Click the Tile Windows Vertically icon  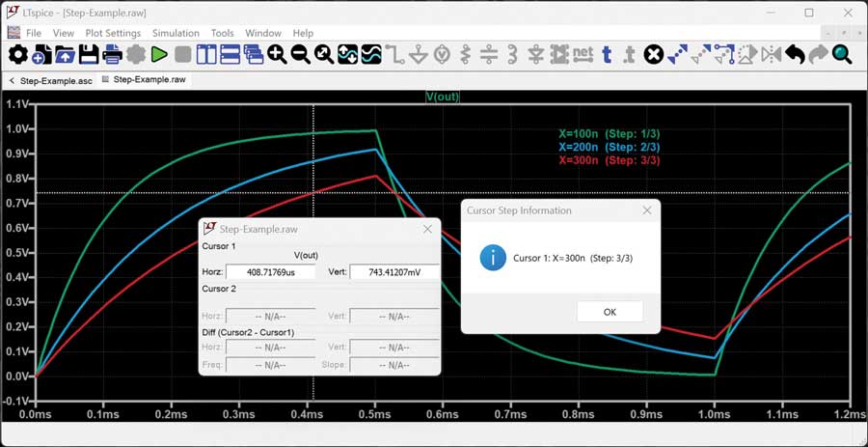point(206,55)
